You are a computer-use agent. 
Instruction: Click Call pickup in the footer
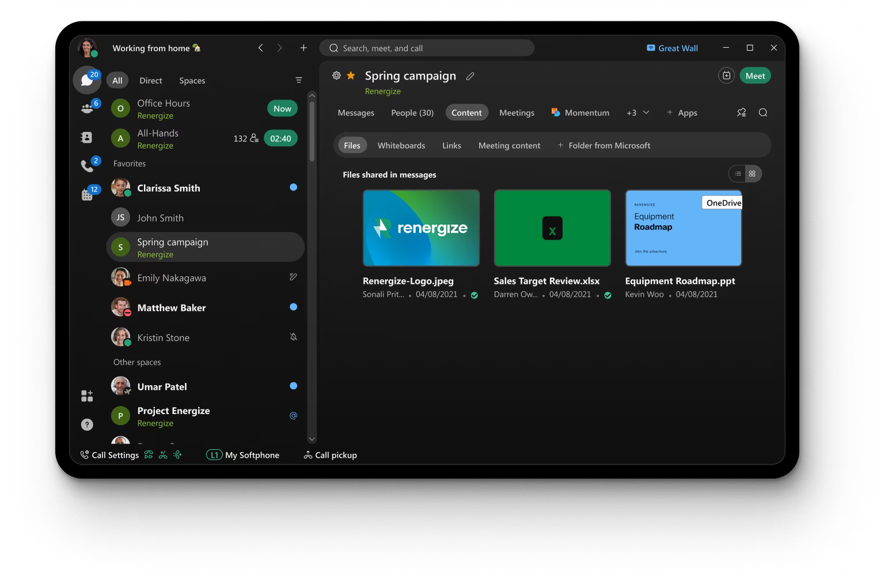(x=331, y=455)
